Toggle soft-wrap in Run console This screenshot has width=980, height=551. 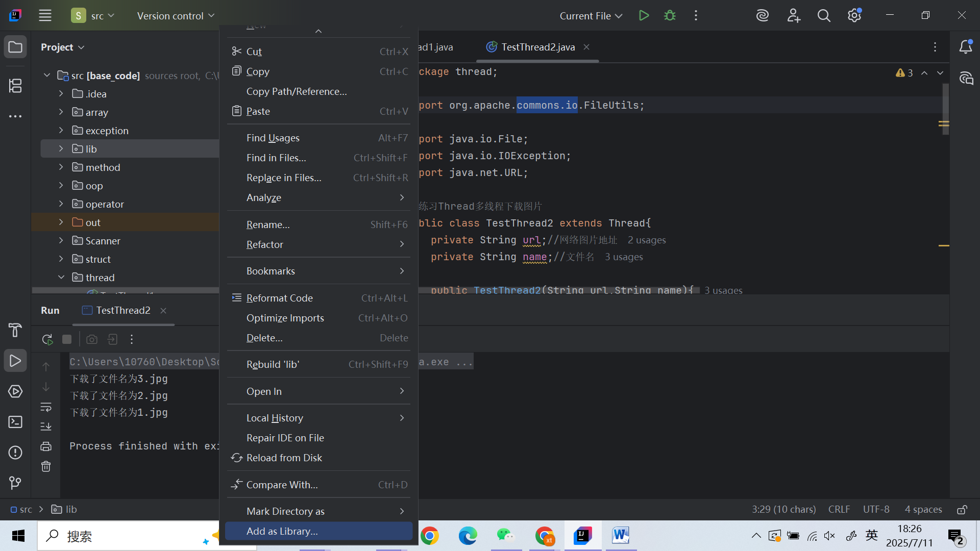pos(46,407)
